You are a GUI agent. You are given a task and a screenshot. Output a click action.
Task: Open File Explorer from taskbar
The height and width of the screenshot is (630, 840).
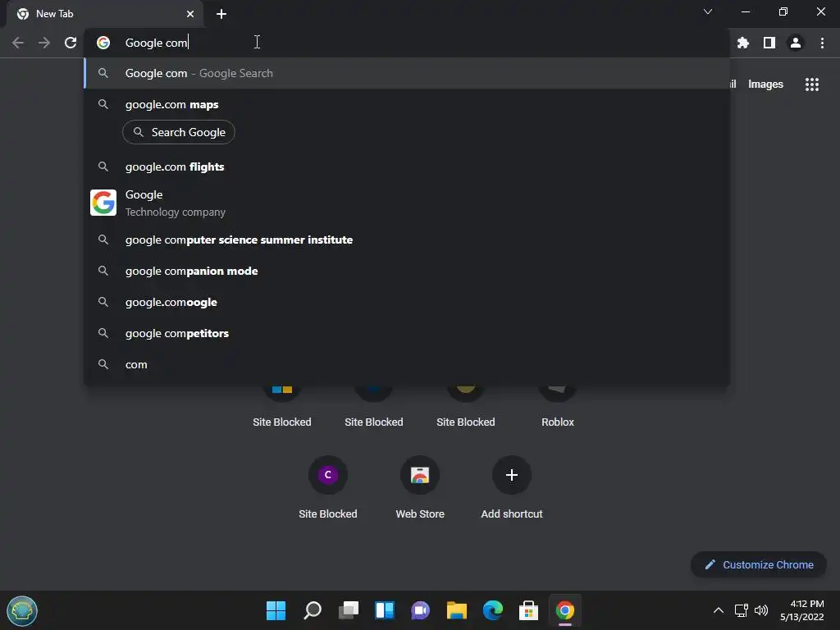456,610
